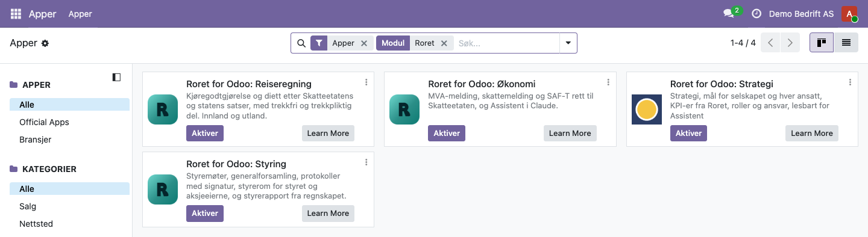Viewport: 868px width, 237px height.
Task: Click the Økonomi app icon
Action: click(x=404, y=109)
